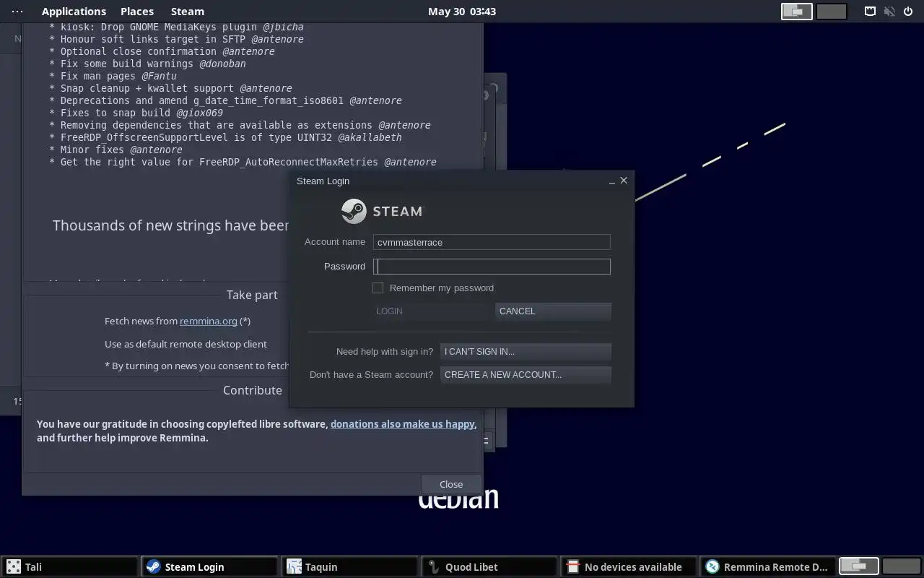Open the Activities overview dots
The image size is (924, 578).
click(x=17, y=11)
